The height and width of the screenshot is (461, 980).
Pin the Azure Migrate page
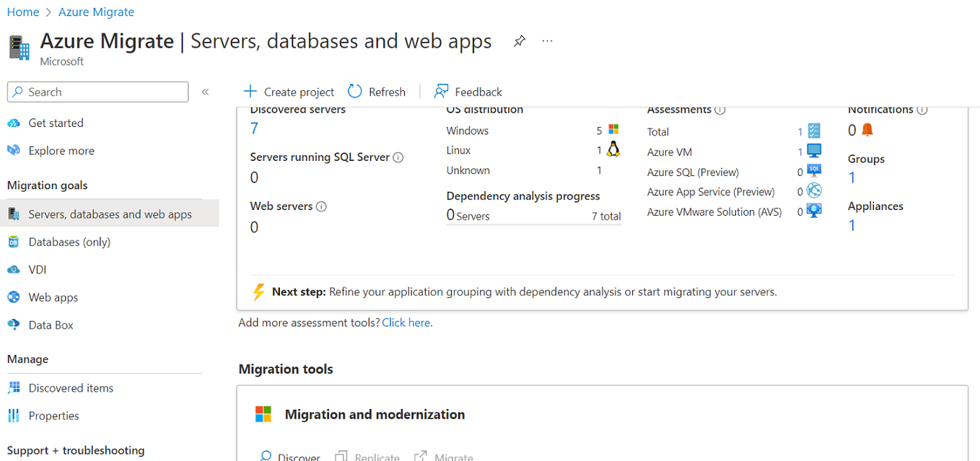519,41
